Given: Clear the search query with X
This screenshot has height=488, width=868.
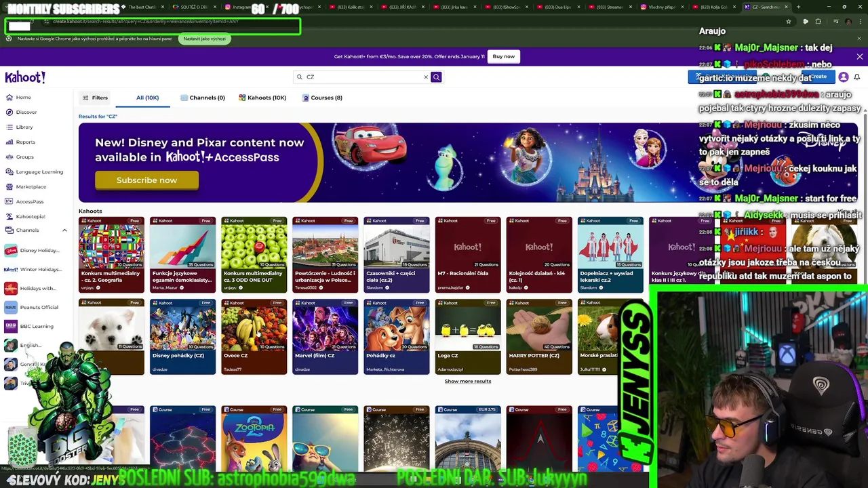Looking at the screenshot, I should (426, 77).
